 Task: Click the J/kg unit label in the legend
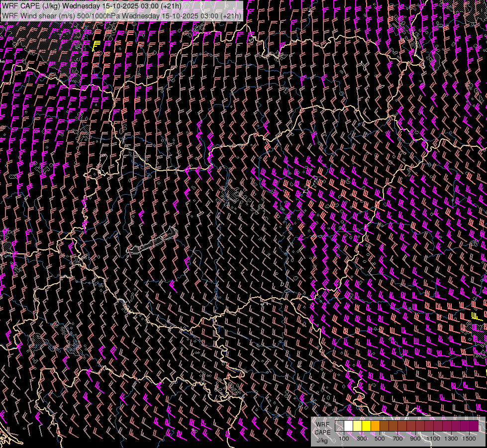pyautogui.click(x=322, y=441)
